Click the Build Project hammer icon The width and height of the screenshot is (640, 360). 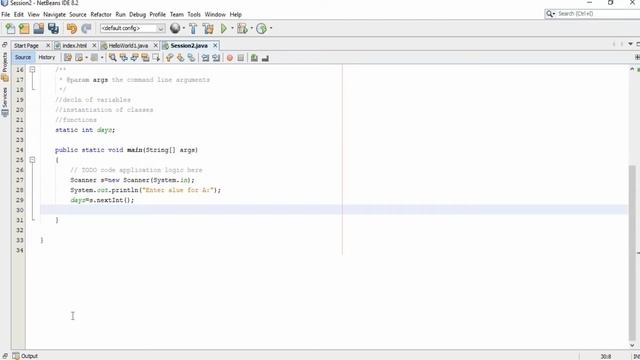coord(193,29)
